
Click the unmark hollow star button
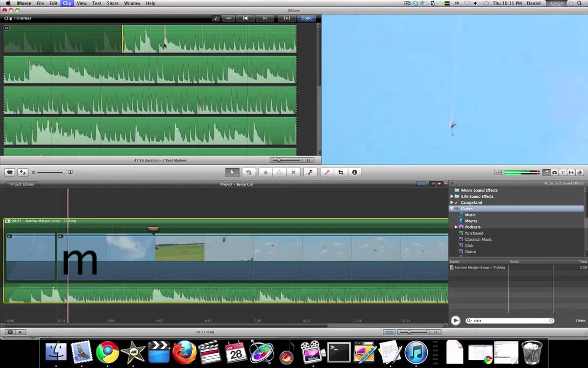point(279,172)
